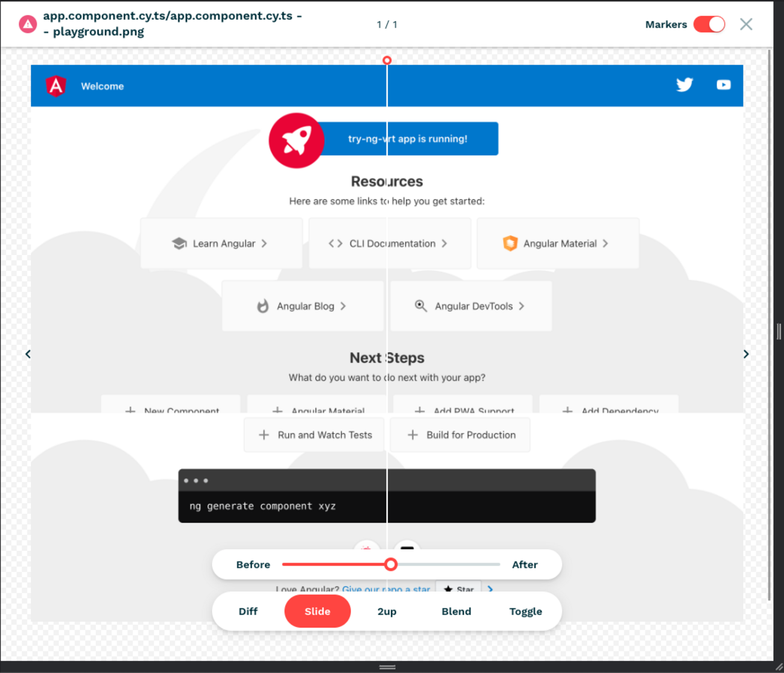
Task: Click the right-edge panel resize handle
Action: click(x=779, y=331)
